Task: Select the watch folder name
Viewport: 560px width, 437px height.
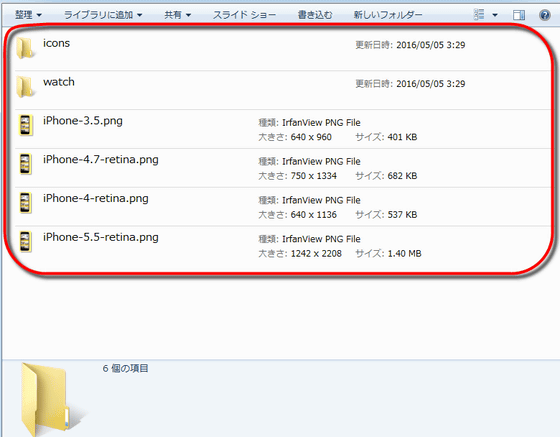Action: click(59, 82)
